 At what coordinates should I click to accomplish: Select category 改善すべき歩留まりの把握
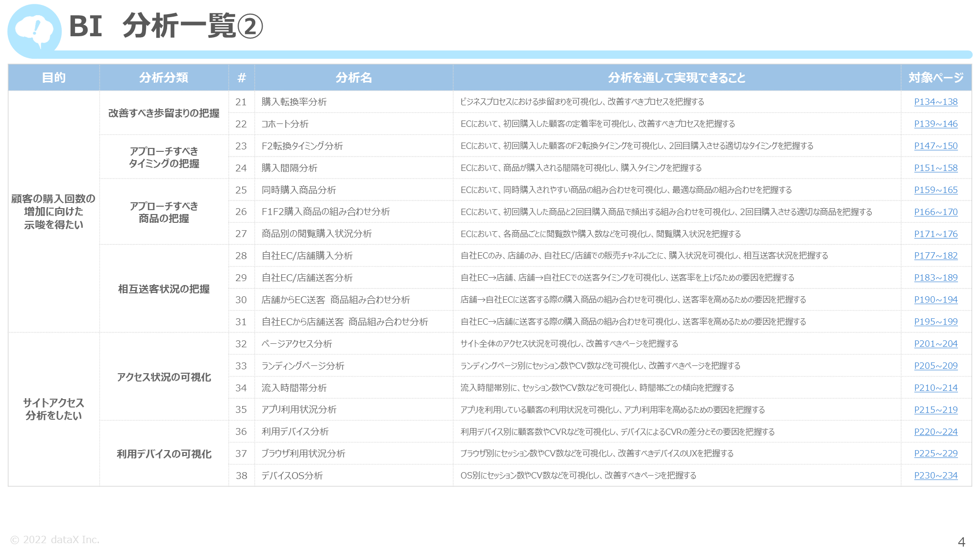coord(164,113)
